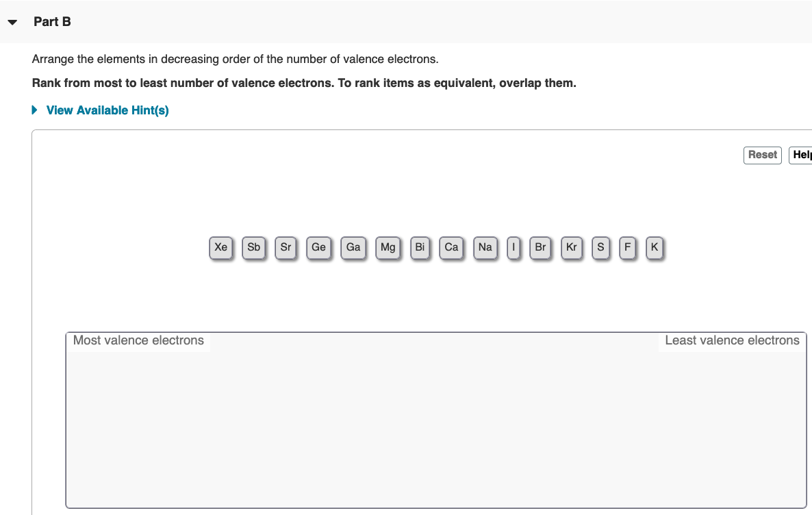The height and width of the screenshot is (515, 812).
Task: Choose the Na element tile
Action: click(x=485, y=247)
